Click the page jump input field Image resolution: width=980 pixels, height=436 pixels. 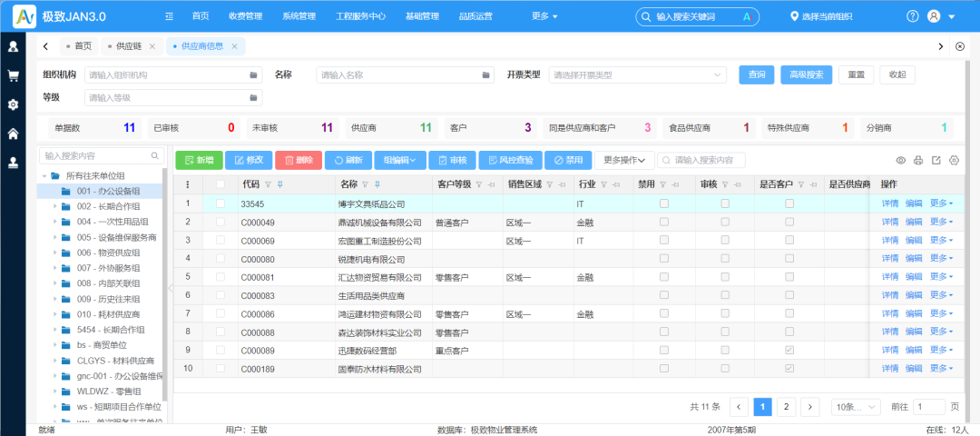[x=929, y=407]
